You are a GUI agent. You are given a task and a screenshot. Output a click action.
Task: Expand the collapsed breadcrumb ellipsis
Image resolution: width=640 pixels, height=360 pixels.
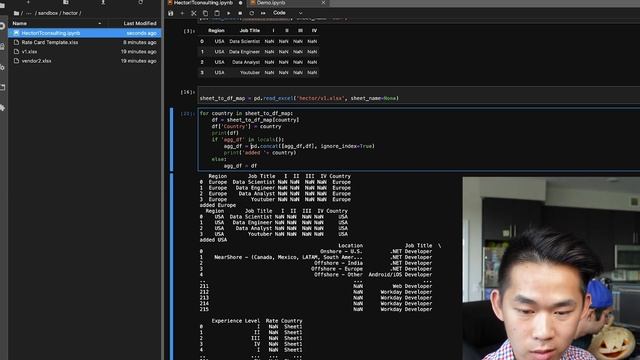(x=29, y=13)
